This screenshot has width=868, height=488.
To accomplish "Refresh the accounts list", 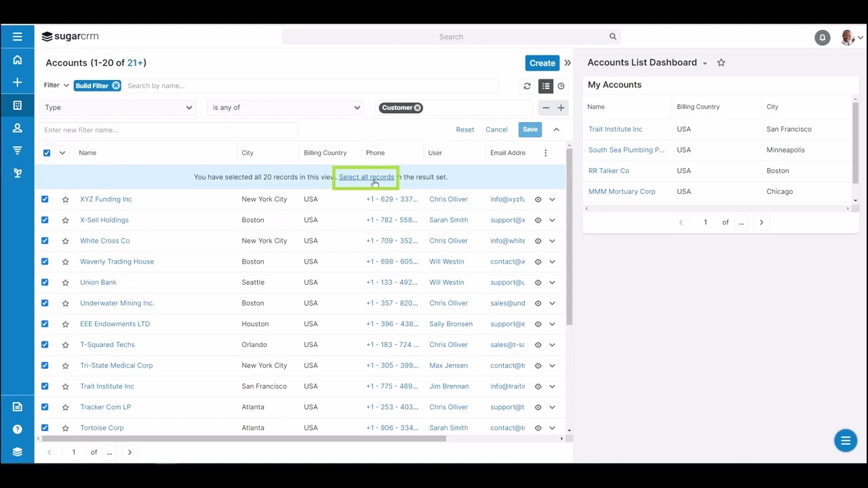I will click(527, 86).
